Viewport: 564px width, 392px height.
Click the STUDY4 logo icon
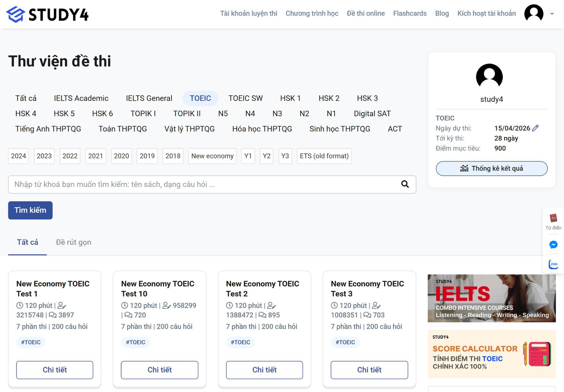[x=16, y=14]
